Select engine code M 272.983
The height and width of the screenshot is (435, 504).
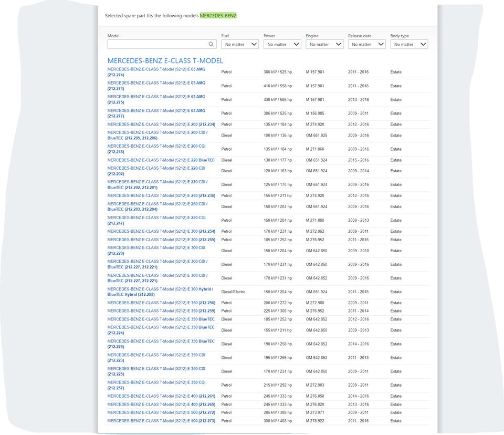click(x=315, y=385)
